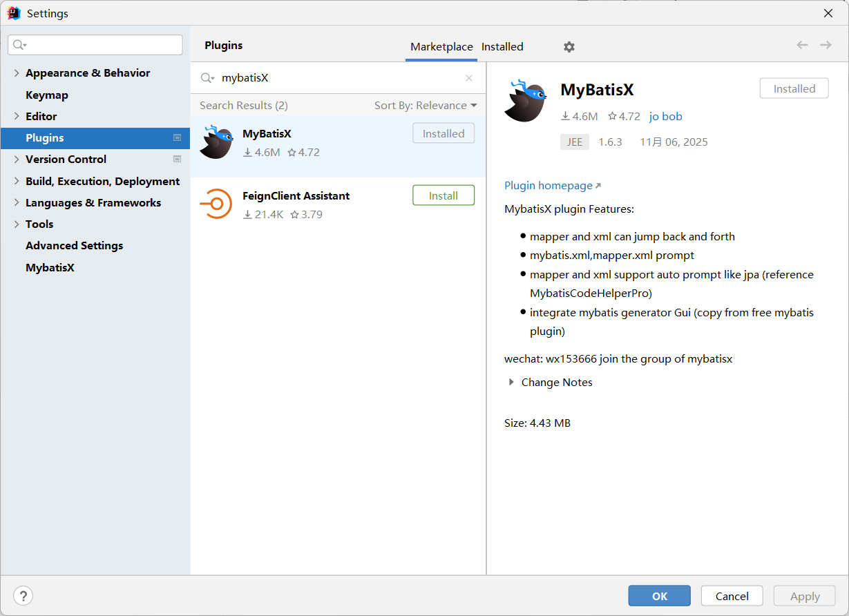This screenshot has height=616, width=849.
Task: Click the back navigation arrow
Action: coord(802,45)
